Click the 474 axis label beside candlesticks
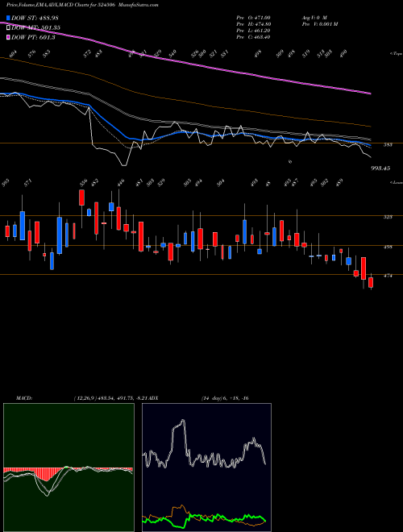This screenshot has height=532, width=403. pyautogui.click(x=388, y=276)
